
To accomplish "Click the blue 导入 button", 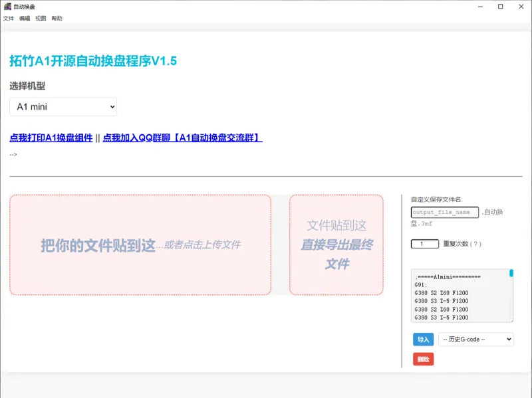I will tap(423, 340).
